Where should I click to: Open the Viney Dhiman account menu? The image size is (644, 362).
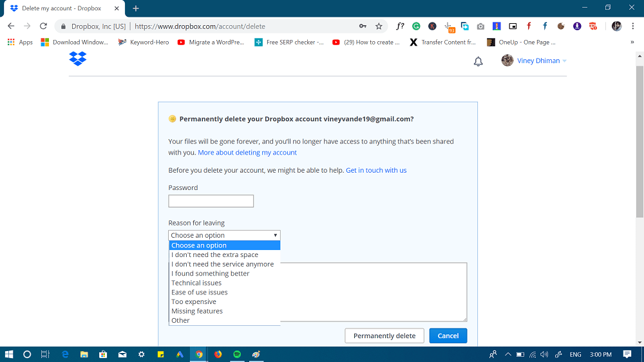click(542, 61)
